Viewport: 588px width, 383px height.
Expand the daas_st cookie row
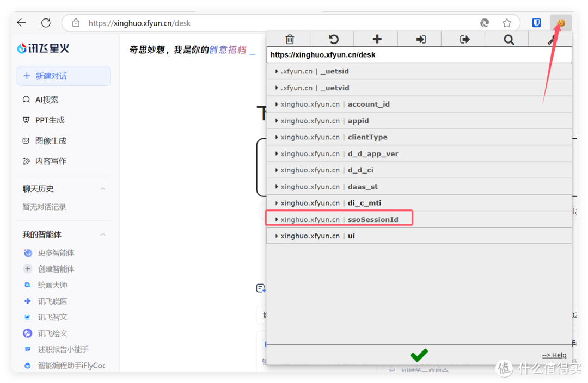coord(419,186)
